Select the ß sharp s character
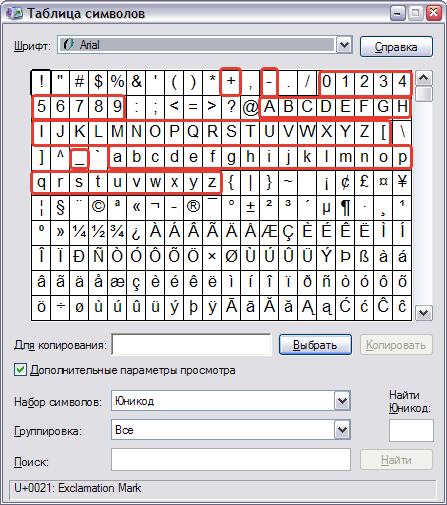The height and width of the screenshot is (505, 447). point(364,257)
